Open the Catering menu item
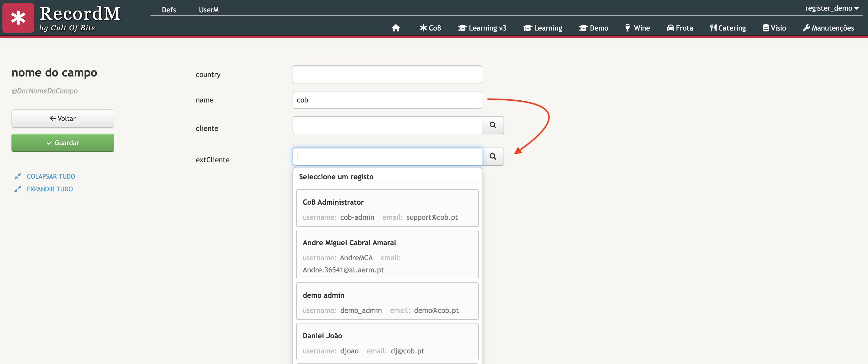 click(x=728, y=28)
